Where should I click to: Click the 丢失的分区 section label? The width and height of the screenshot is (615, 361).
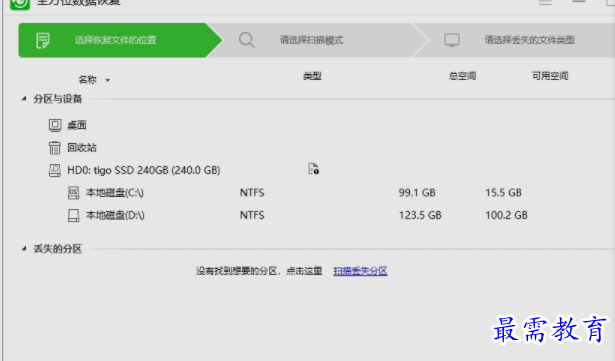(58, 248)
